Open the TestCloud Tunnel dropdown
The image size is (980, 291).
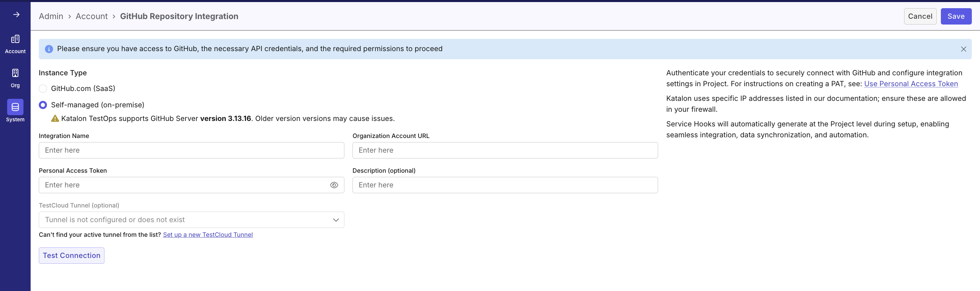click(x=191, y=220)
